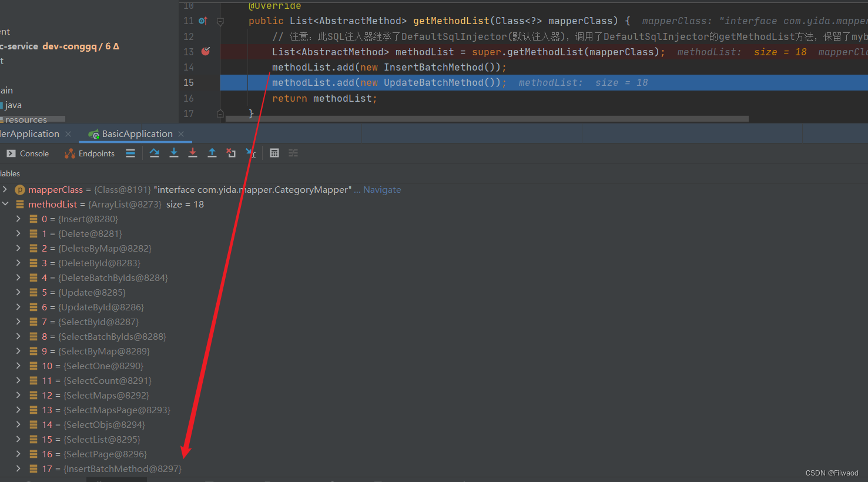Viewport: 868px width, 482px height.
Task: Select the SelectList@8295 row
Action: point(434,440)
